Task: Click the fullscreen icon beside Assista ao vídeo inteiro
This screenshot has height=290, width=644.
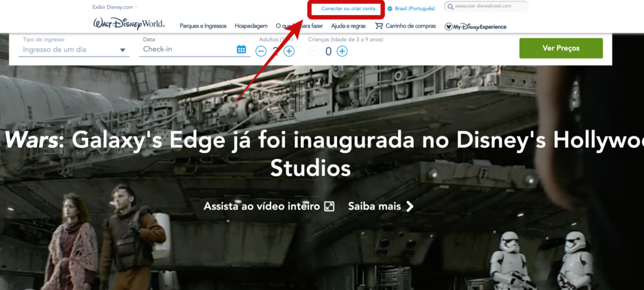Action: point(330,206)
